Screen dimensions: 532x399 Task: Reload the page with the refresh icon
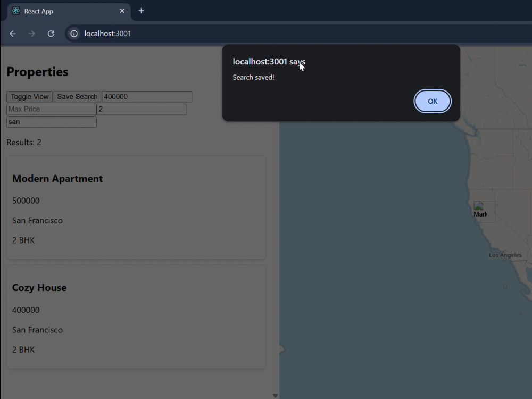[51, 34]
